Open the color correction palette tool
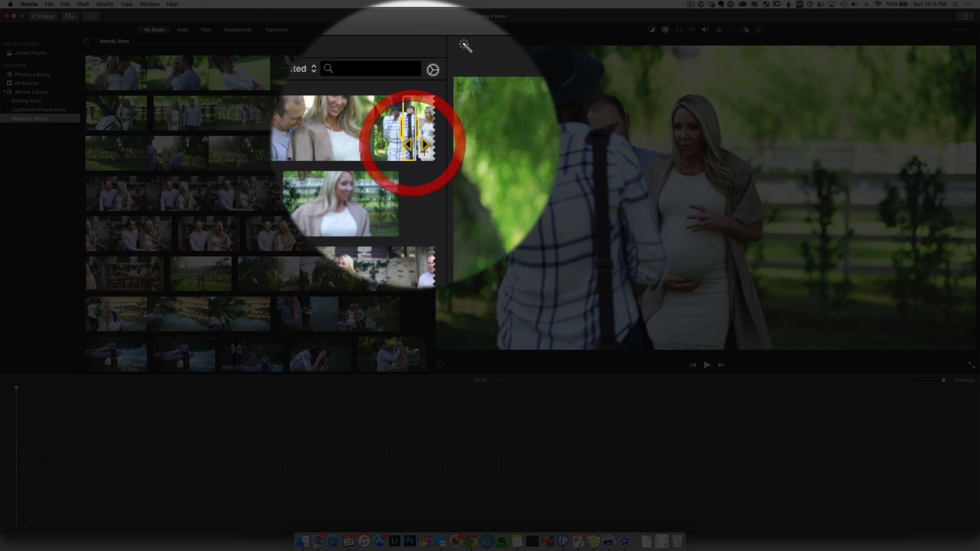This screenshot has width=980, height=551. tap(665, 30)
